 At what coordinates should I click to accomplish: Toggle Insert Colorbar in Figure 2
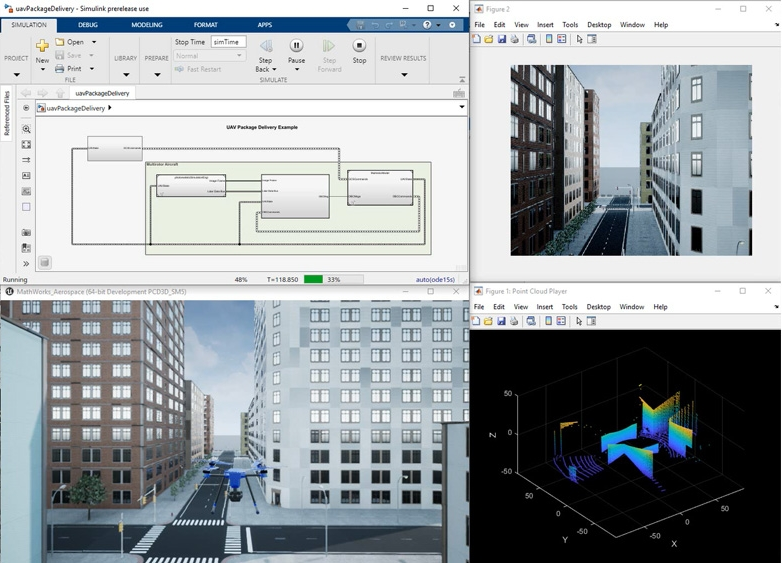pos(549,39)
